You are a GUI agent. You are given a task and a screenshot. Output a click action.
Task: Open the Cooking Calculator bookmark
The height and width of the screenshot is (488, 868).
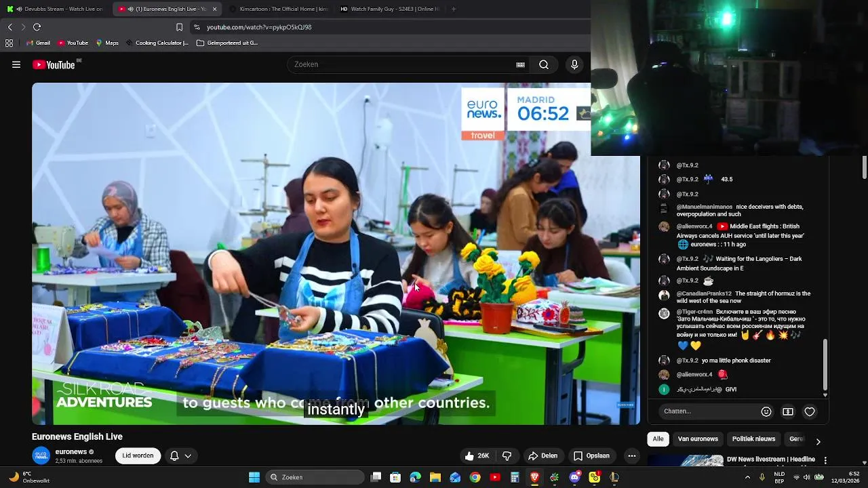click(157, 43)
